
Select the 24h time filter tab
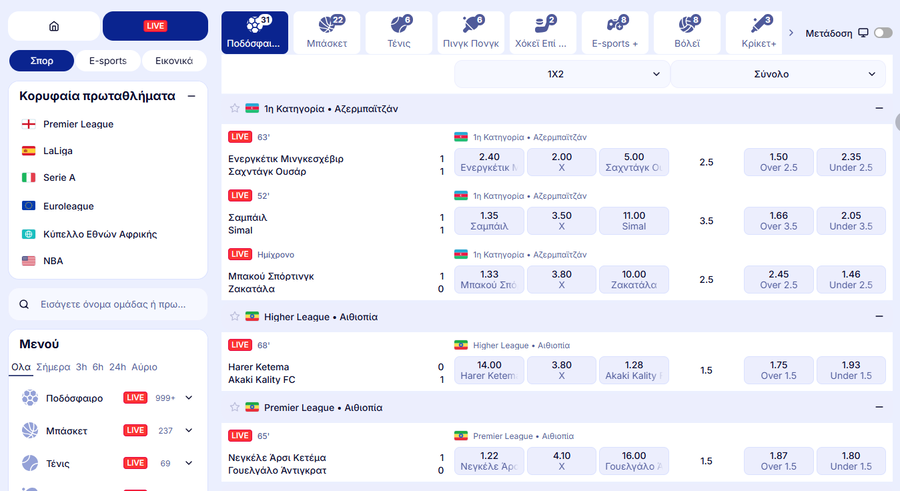(117, 367)
